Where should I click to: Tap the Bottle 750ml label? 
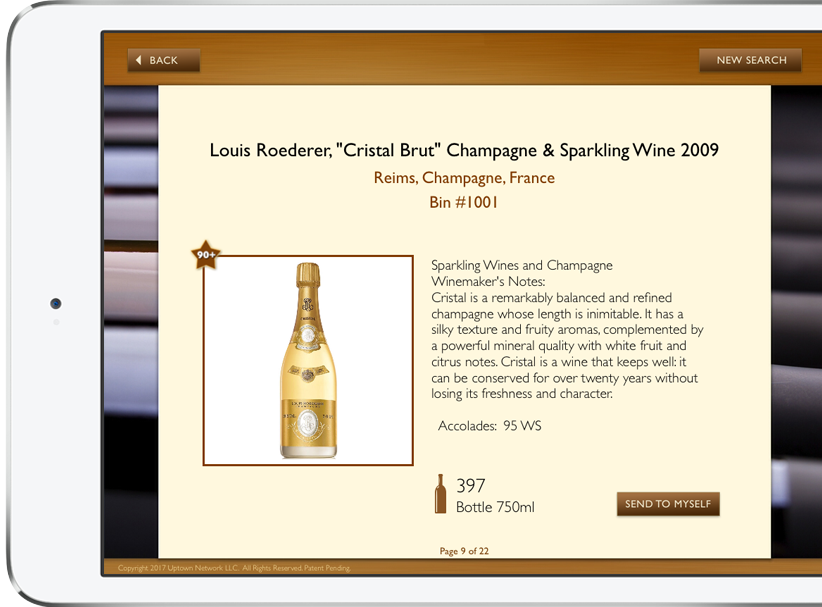click(x=495, y=507)
